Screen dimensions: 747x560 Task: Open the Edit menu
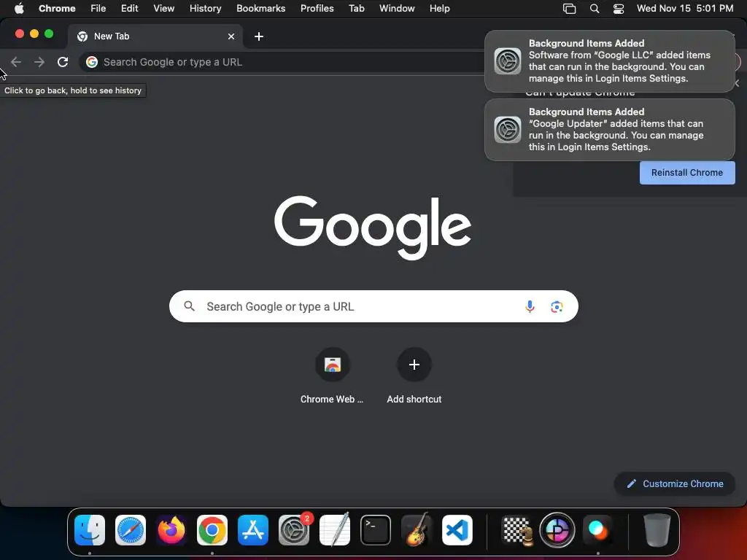[130, 8]
